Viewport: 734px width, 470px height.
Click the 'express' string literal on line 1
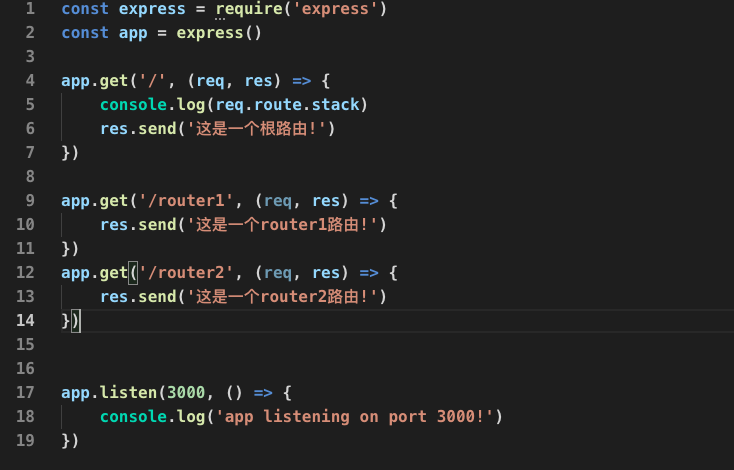click(x=335, y=9)
